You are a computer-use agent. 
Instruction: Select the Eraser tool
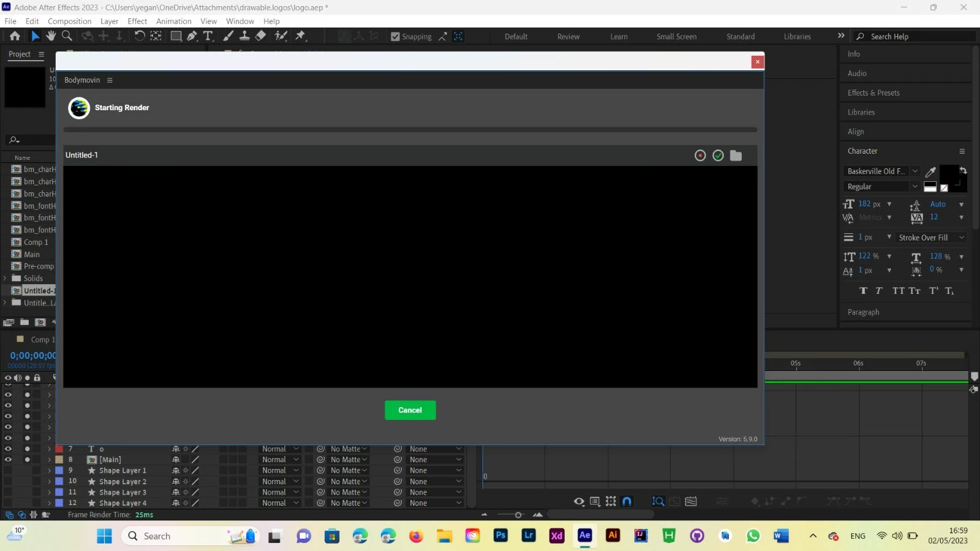(x=261, y=36)
